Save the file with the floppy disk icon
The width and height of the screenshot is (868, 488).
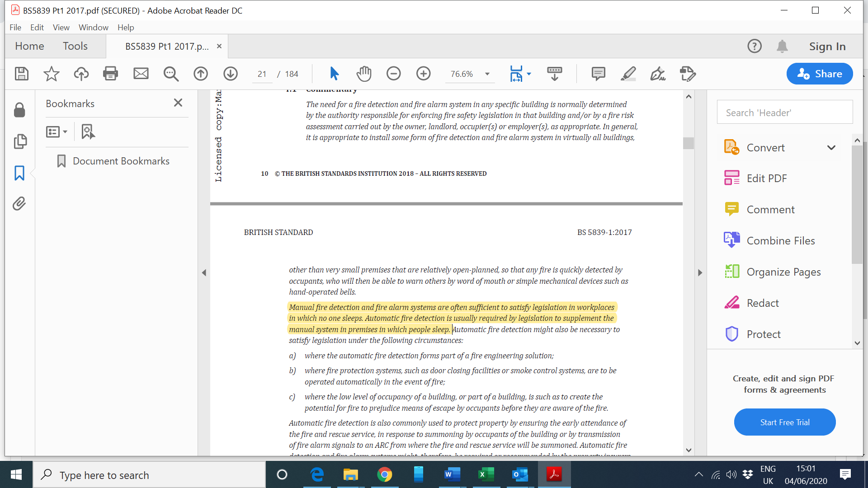(x=22, y=74)
